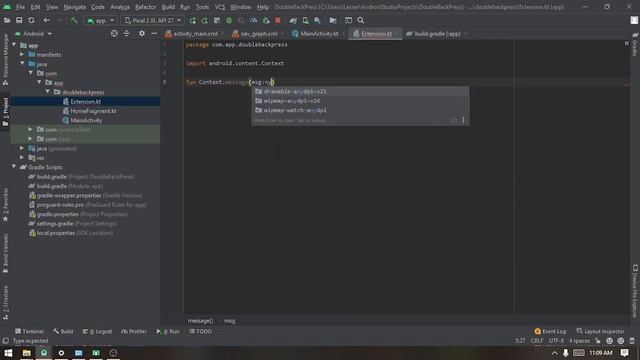The height and width of the screenshot is (360, 640).
Task: Click the red Stop button icon
Action: [278, 20]
